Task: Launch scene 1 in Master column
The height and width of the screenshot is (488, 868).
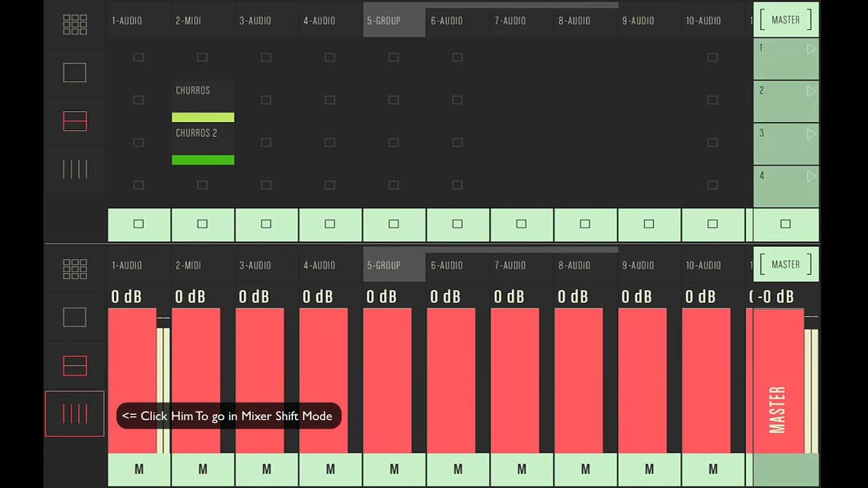Action: (786, 59)
